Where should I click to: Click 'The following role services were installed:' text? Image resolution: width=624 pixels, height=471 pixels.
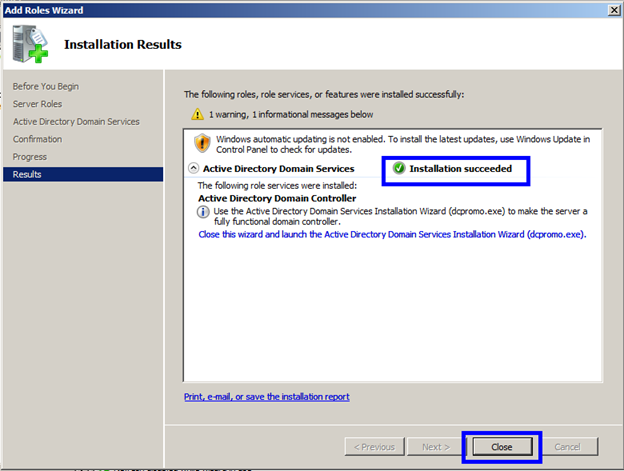[x=277, y=185]
